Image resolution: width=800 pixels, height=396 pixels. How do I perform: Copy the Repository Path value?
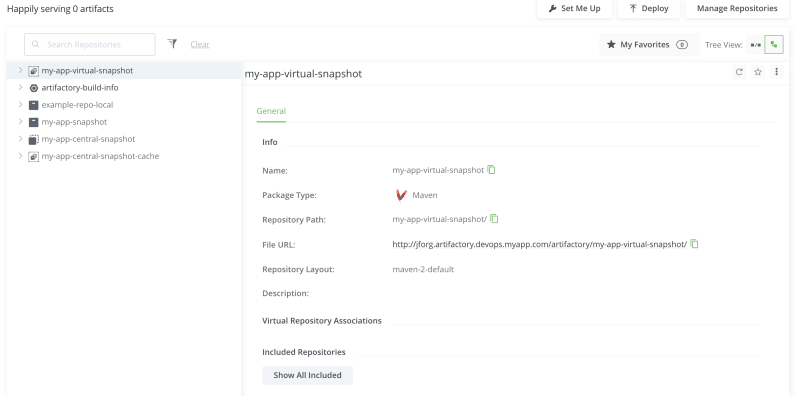[494, 219]
